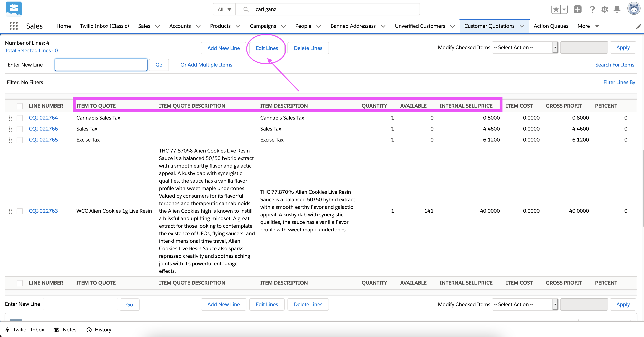The height and width of the screenshot is (337, 644).
Task: Check the box for line CQI-022766
Action: pos(19,129)
